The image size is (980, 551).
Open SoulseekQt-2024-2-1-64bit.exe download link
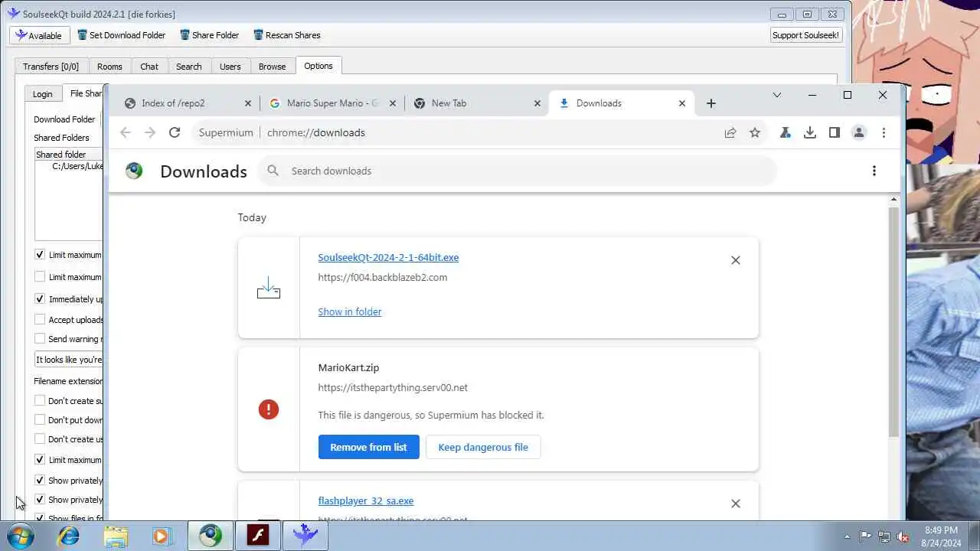388,257
